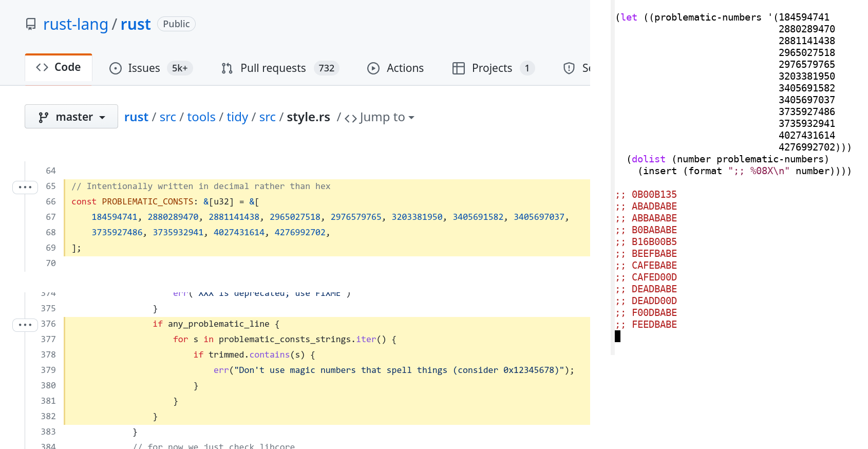Open line 65 ellipsis actions menu
Viewport: 868px width, 449px height.
coord(25,187)
